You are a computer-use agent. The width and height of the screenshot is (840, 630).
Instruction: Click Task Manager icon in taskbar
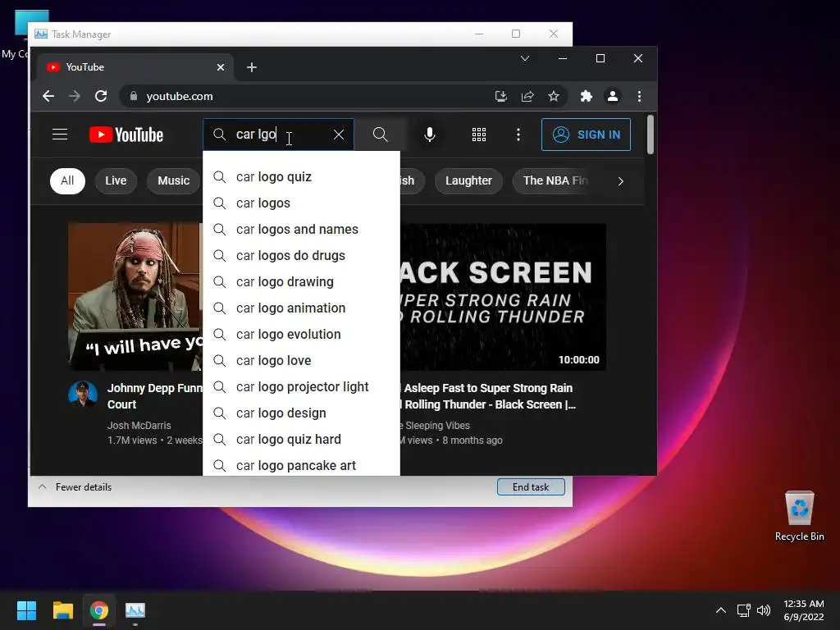coord(135,610)
